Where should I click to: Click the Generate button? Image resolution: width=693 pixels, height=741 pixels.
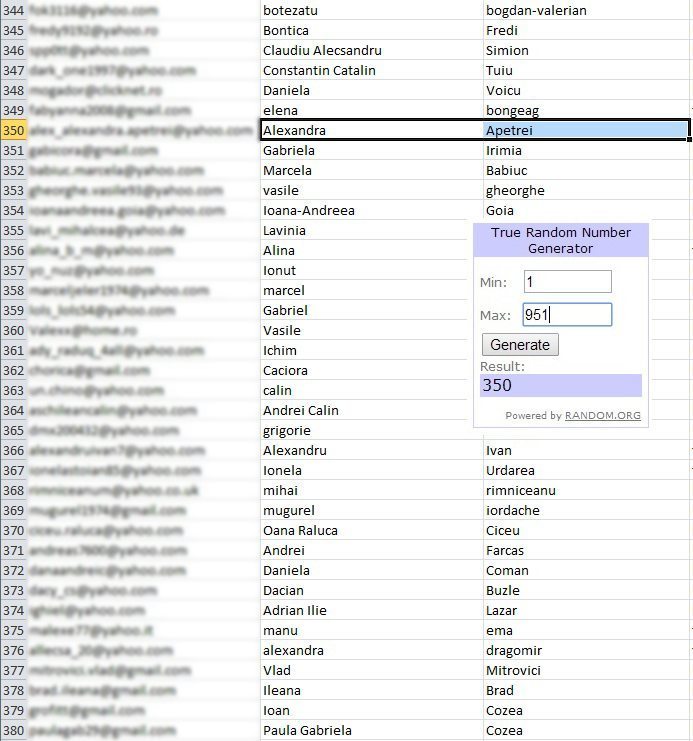520,345
